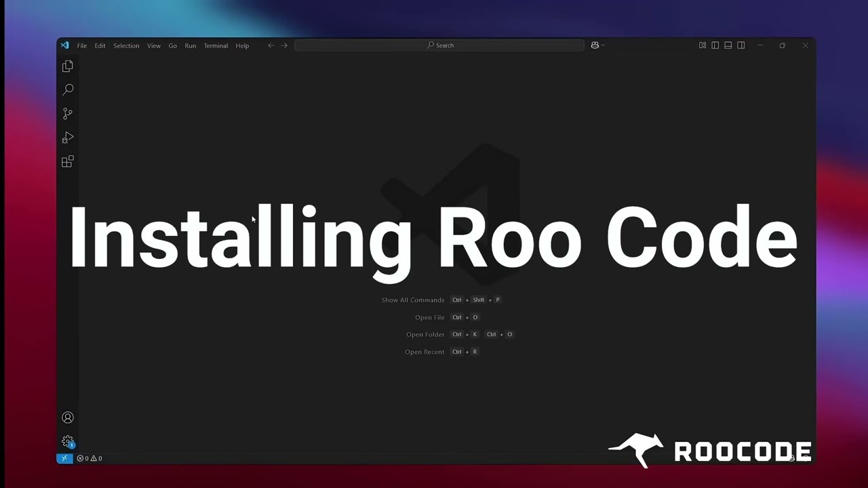Image resolution: width=868 pixels, height=488 pixels.
Task: Open the Terminal menu
Action: (216, 45)
